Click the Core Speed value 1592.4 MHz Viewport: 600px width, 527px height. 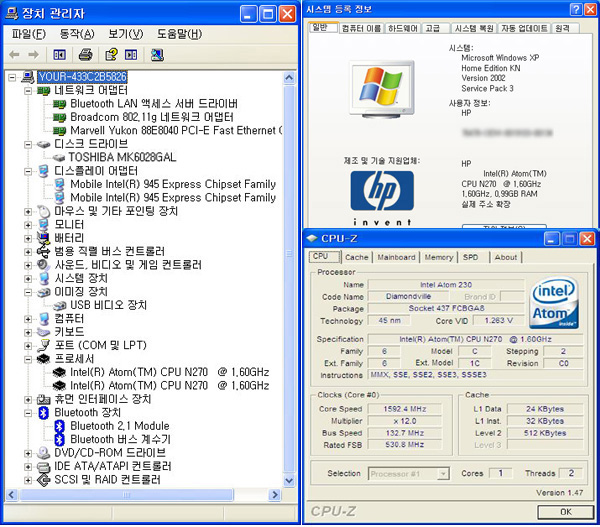pos(404,409)
